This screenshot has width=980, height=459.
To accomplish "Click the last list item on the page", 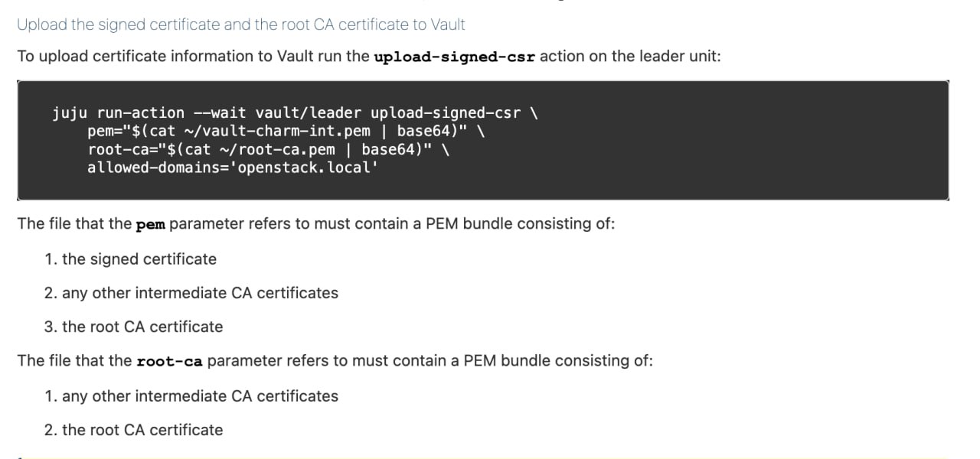I will (x=142, y=430).
